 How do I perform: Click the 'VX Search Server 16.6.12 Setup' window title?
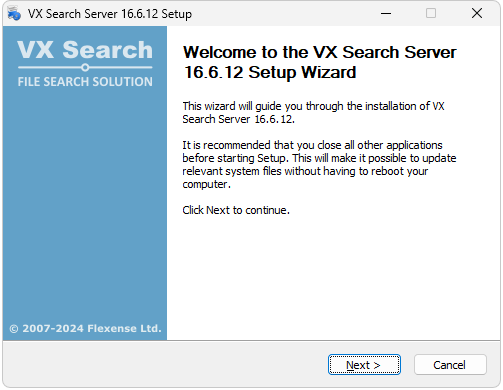tap(110, 14)
